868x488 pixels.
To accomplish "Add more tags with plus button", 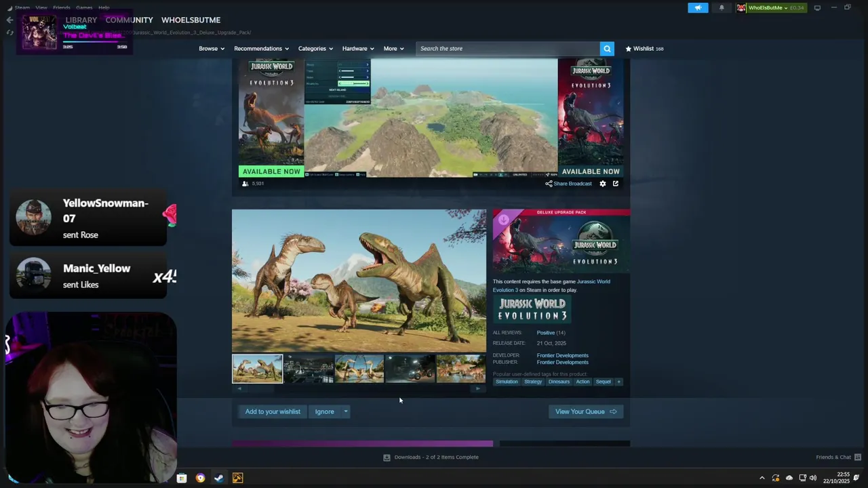I will (x=618, y=382).
